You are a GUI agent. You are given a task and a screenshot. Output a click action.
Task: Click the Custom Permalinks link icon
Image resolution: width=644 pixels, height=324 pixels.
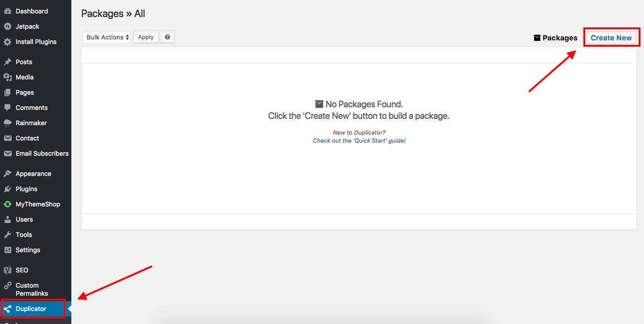click(8, 285)
